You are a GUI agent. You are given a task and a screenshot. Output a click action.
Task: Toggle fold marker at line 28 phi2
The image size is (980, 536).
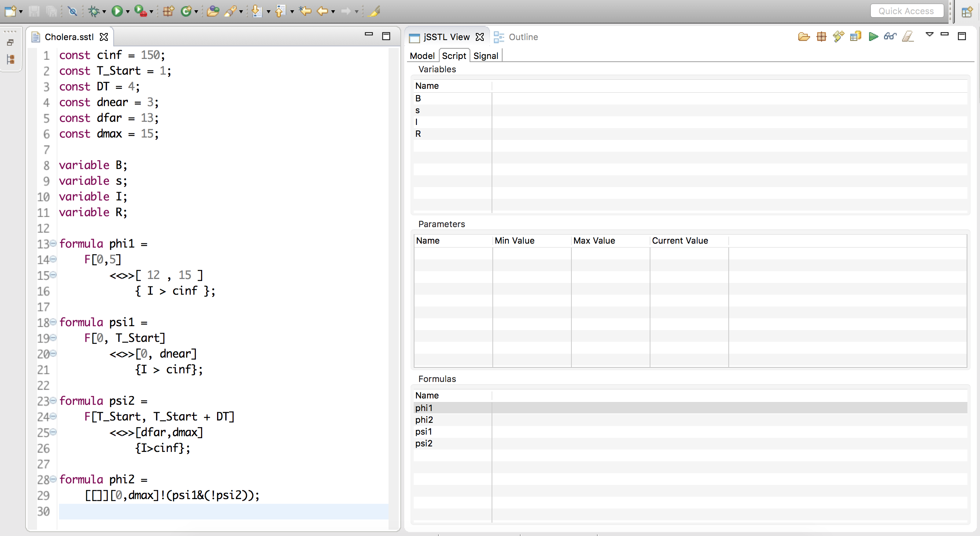pos(53,479)
